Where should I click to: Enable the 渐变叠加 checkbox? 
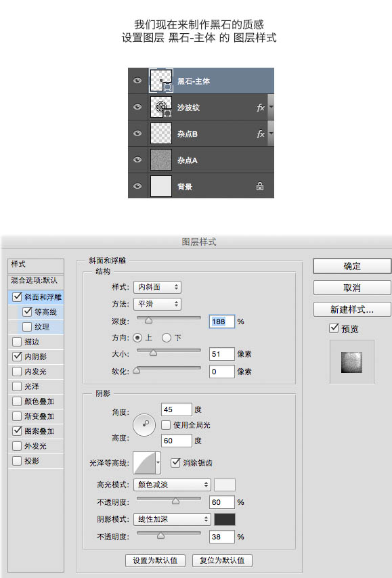17,416
